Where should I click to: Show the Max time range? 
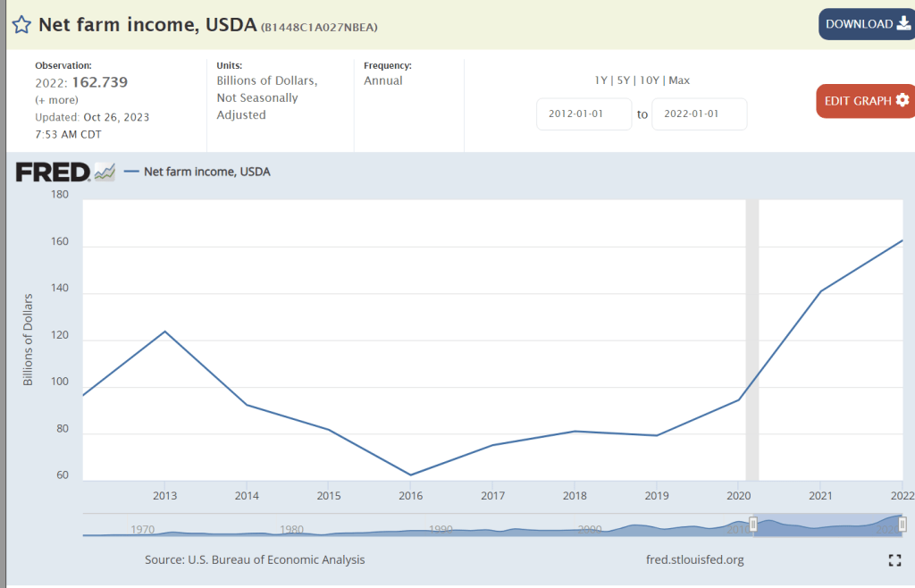679,80
